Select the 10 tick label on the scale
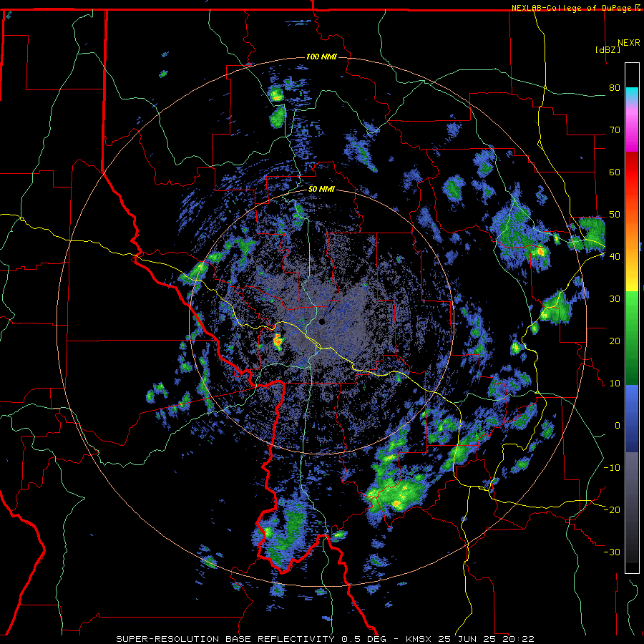The width and height of the screenshot is (644, 644). [615, 384]
